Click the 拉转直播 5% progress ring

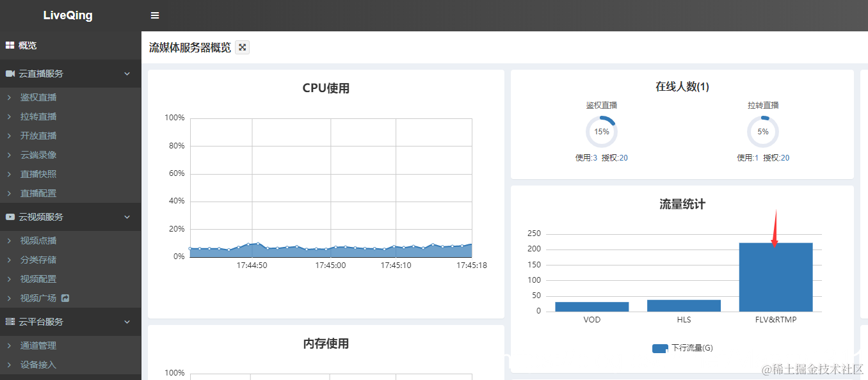point(763,132)
